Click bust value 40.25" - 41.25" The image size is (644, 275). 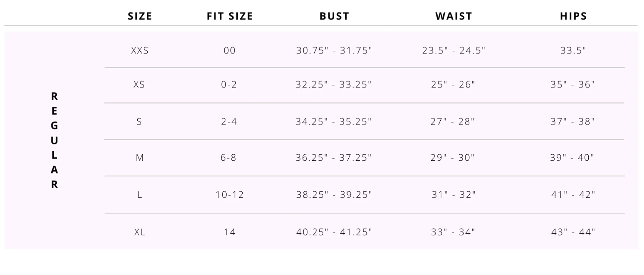[x=334, y=232]
